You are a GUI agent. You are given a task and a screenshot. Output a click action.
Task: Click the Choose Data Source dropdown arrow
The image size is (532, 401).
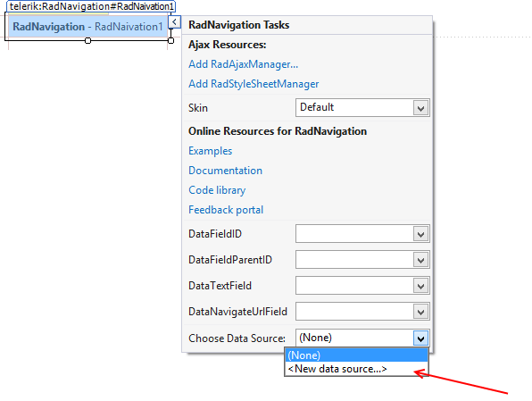(x=420, y=338)
